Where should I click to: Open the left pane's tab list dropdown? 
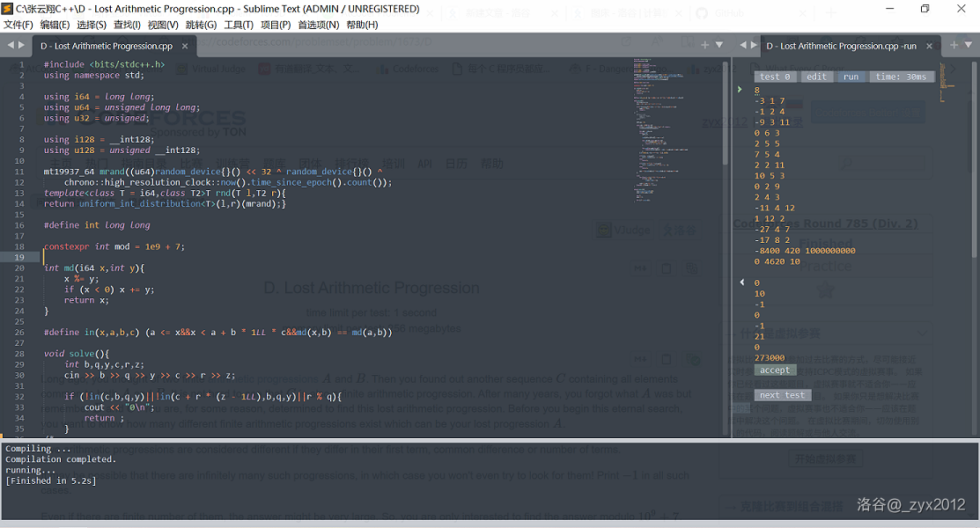click(718, 45)
